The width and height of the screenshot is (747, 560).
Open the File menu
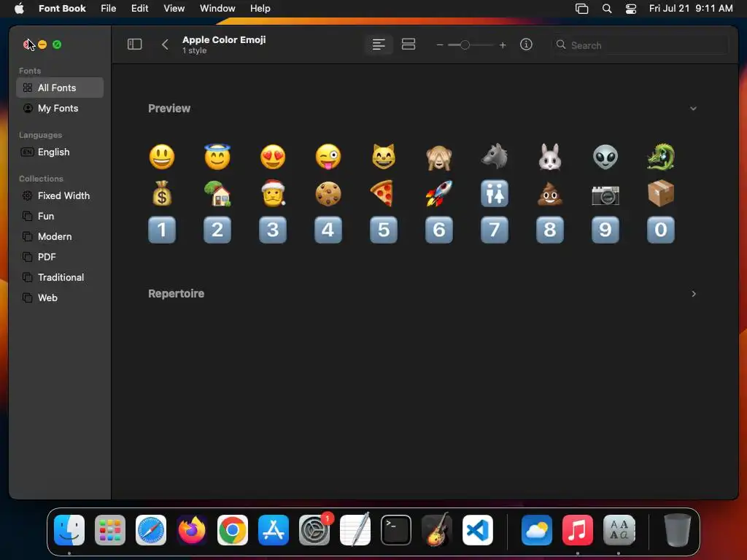click(108, 9)
